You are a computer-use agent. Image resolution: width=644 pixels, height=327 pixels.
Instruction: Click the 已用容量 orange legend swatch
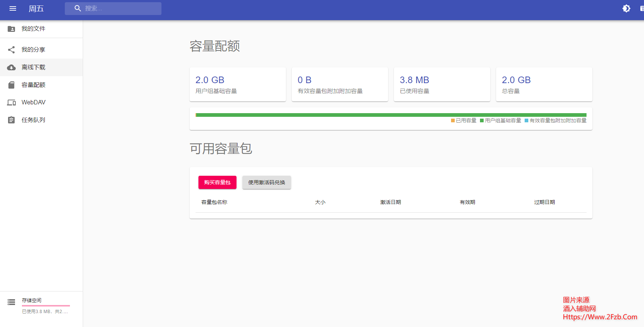coord(453,120)
